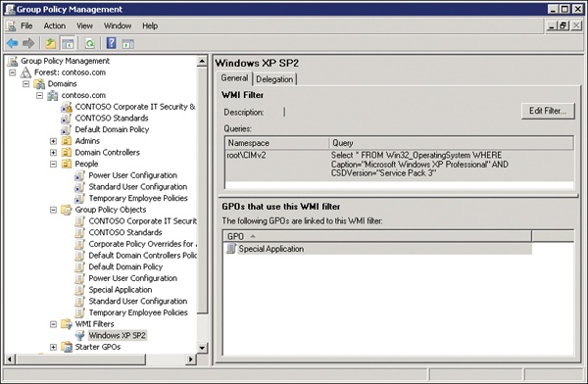Click the Description field in WMI Filter
The image size is (588, 384).
click(400, 112)
